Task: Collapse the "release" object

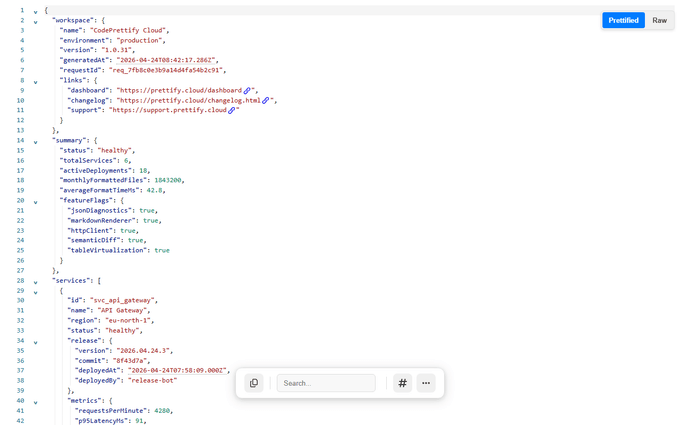Action: click(x=36, y=343)
